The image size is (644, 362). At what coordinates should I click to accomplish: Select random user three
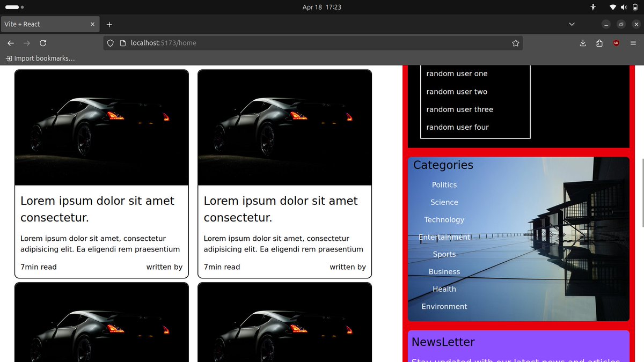point(459,109)
